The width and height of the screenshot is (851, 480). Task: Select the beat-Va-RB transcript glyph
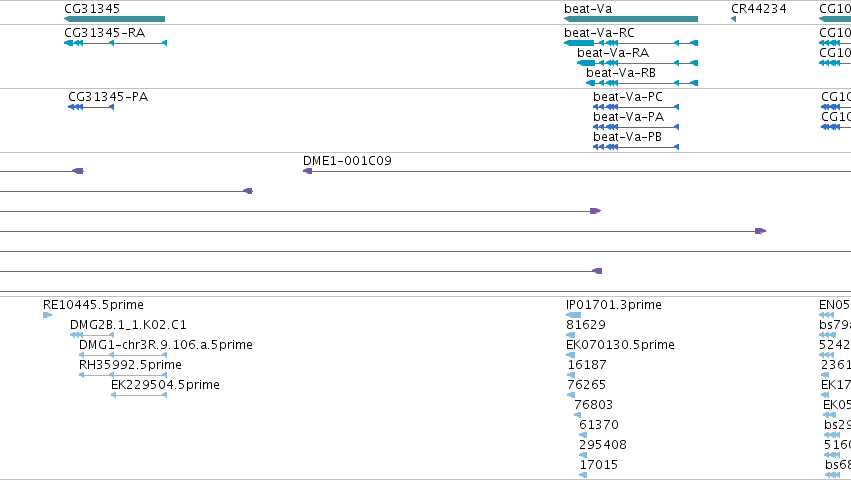(642, 83)
